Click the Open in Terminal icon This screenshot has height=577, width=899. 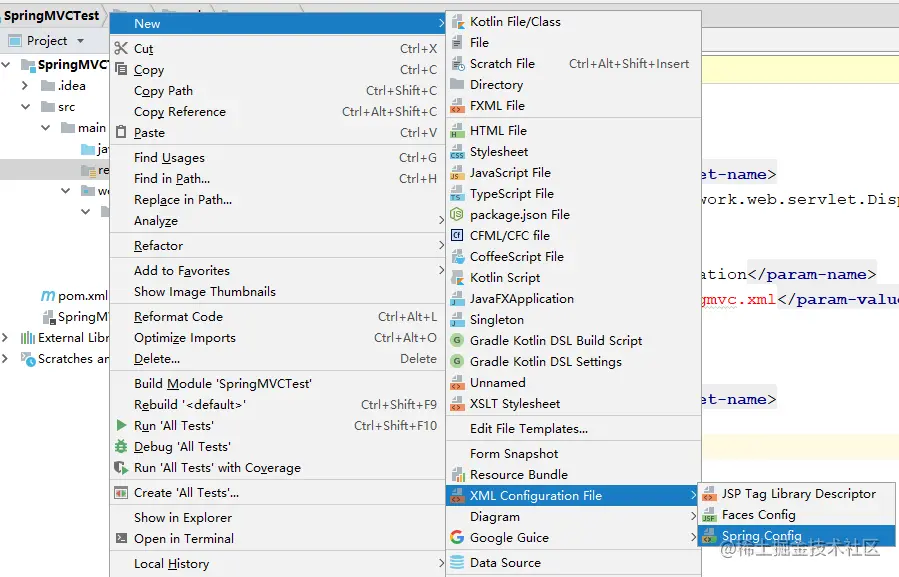pos(121,538)
